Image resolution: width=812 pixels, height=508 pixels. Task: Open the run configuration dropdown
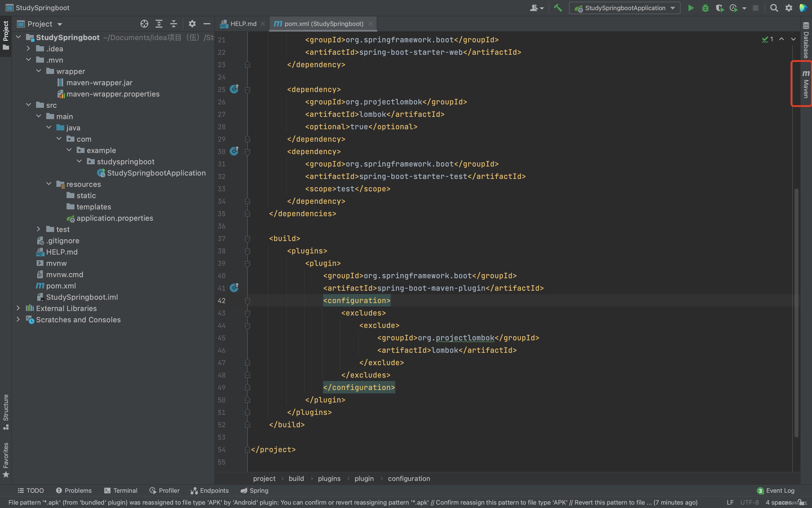625,8
